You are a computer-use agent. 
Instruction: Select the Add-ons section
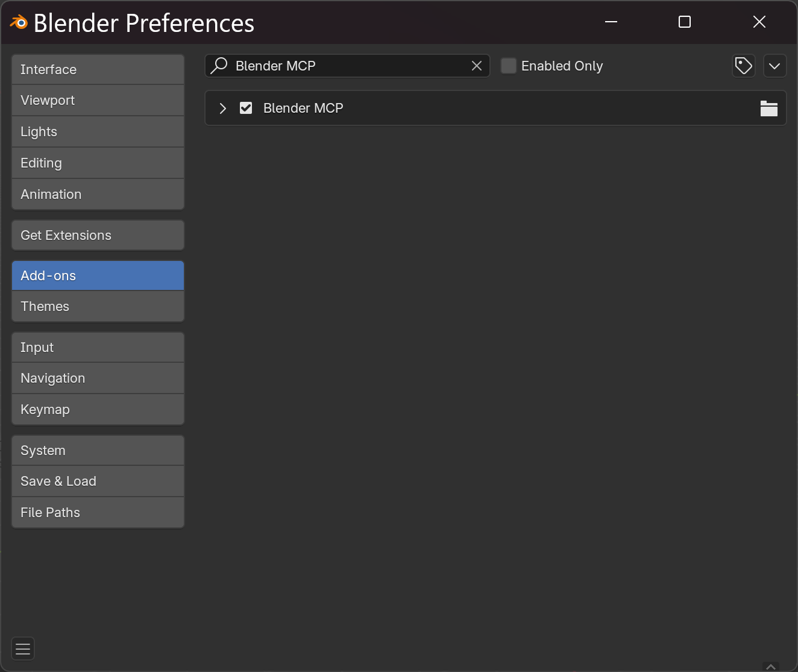[98, 275]
